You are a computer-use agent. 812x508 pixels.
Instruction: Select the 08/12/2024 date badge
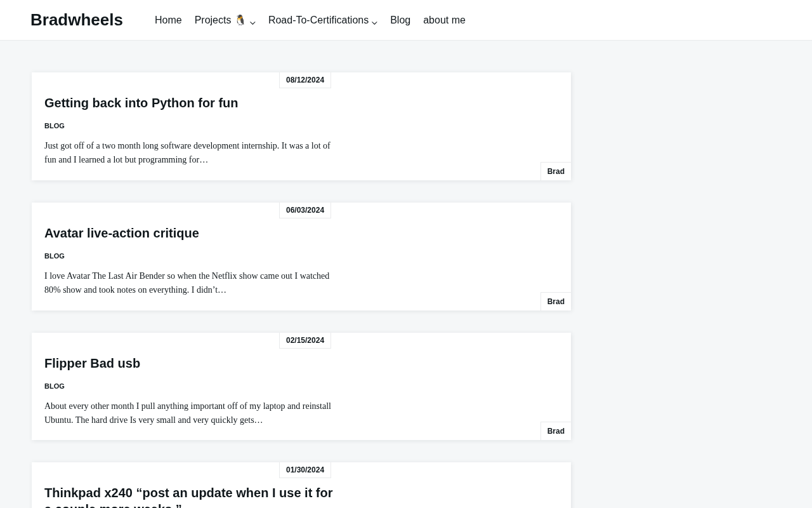click(305, 80)
